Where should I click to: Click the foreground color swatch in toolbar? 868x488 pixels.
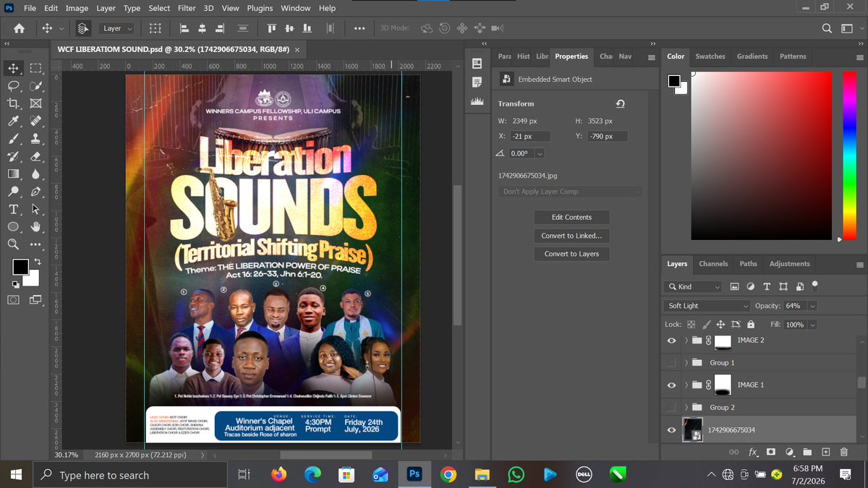point(20,267)
